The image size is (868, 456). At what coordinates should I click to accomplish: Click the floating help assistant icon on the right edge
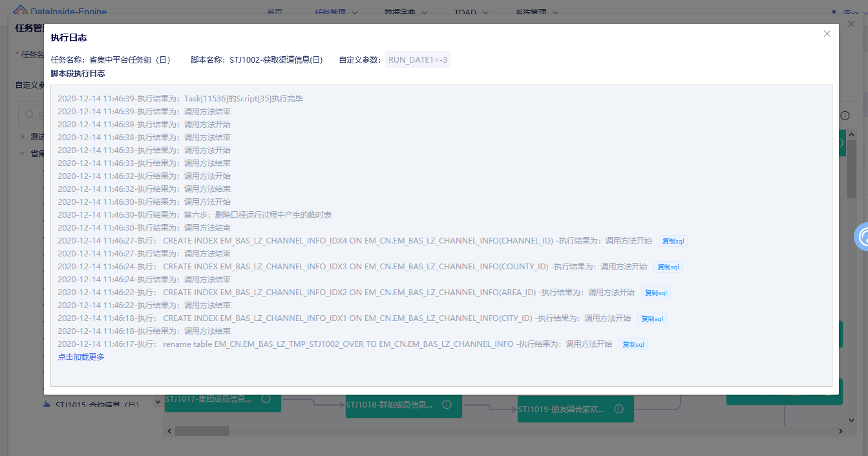point(862,237)
